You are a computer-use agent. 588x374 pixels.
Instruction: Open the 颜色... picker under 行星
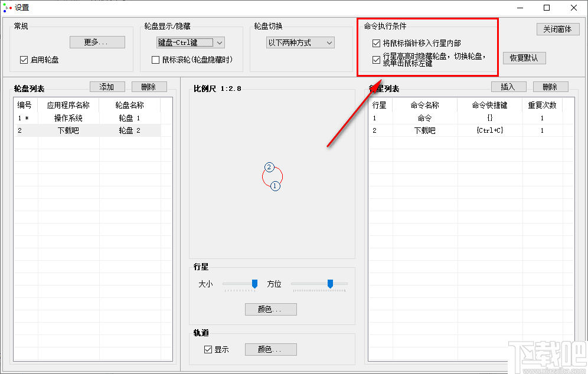[x=270, y=309]
